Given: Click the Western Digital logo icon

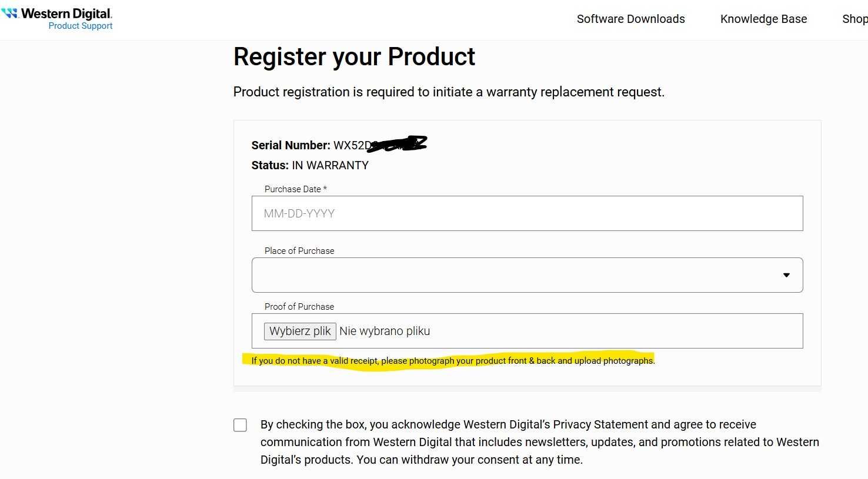Looking at the screenshot, I should (10, 13).
